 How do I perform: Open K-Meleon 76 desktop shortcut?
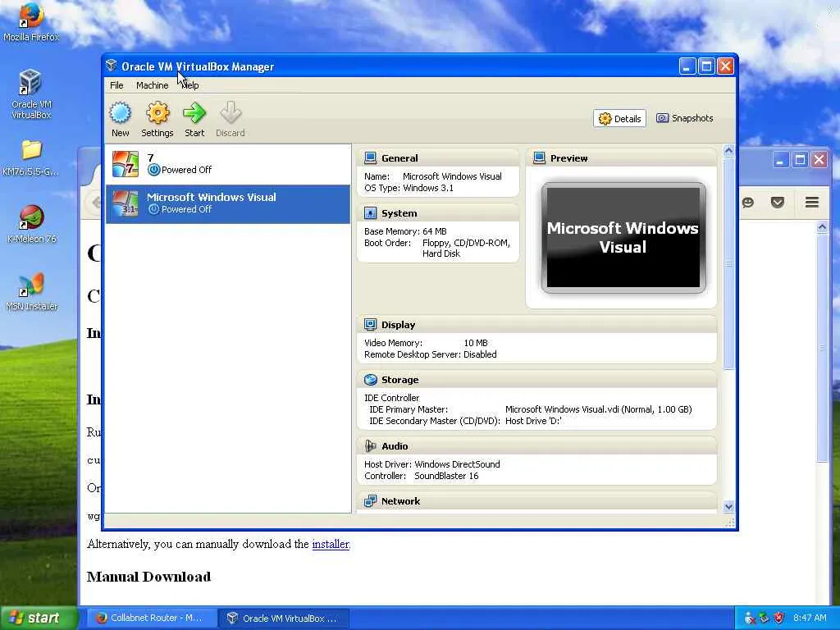click(31, 224)
